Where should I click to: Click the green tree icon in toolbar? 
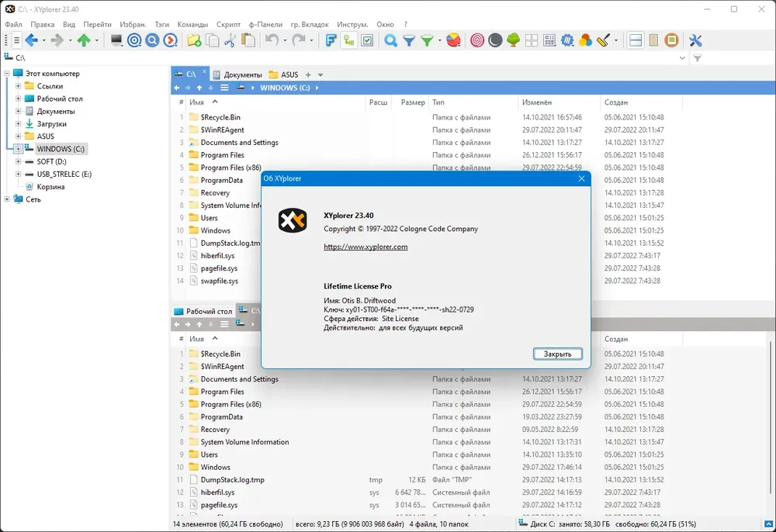[x=513, y=40]
